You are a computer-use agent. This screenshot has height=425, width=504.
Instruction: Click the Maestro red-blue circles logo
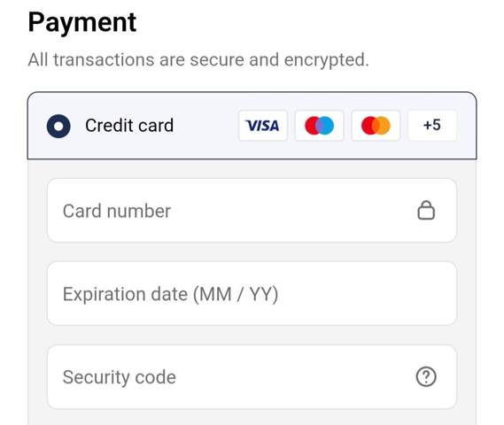pyautogui.click(x=319, y=126)
